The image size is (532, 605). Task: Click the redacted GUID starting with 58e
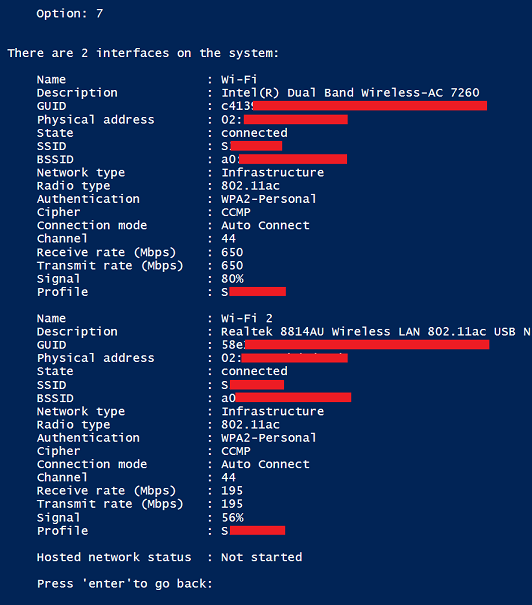tap(355, 345)
